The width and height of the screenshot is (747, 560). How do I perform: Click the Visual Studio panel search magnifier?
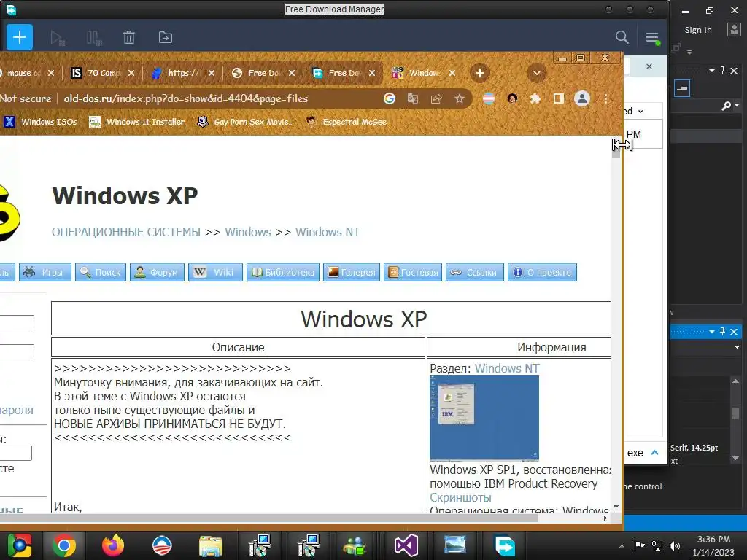[x=726, y=106]
